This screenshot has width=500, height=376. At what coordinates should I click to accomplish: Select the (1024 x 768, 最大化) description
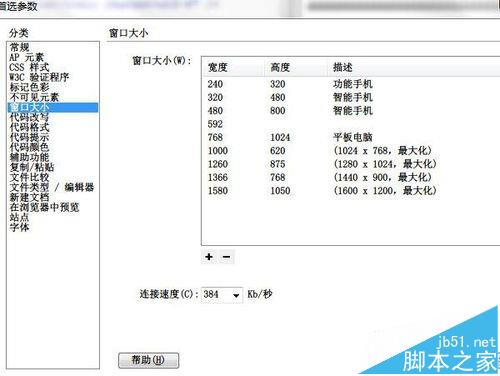pyautogui.click(x=383, y=151)
